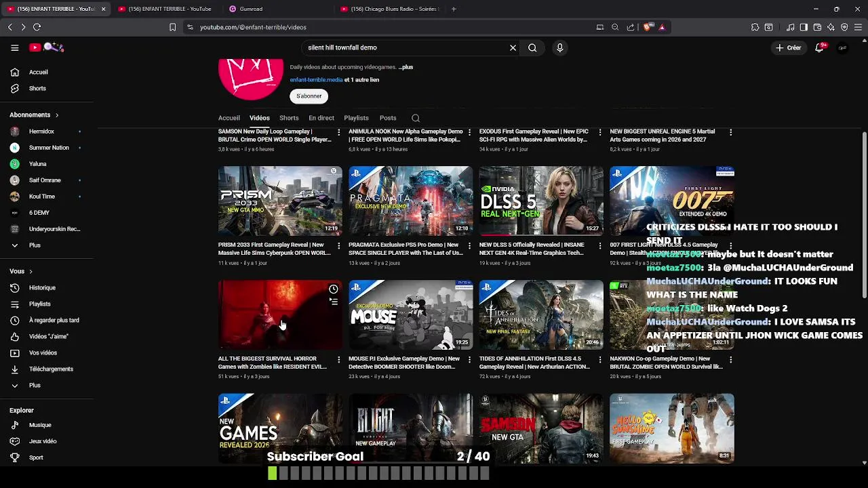The image size is (868, 488).
Task: Open the channel Playlists tab
Action: [356, 118]
